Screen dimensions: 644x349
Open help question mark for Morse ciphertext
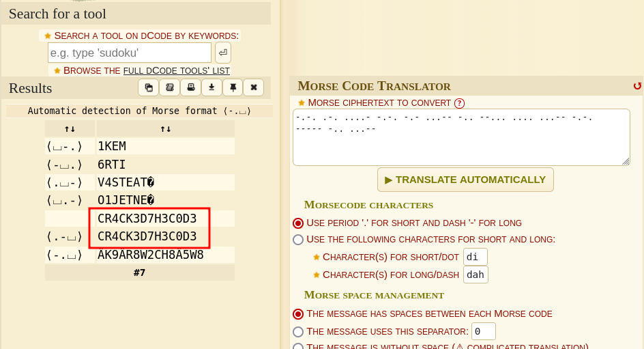[x=459, y=103]
